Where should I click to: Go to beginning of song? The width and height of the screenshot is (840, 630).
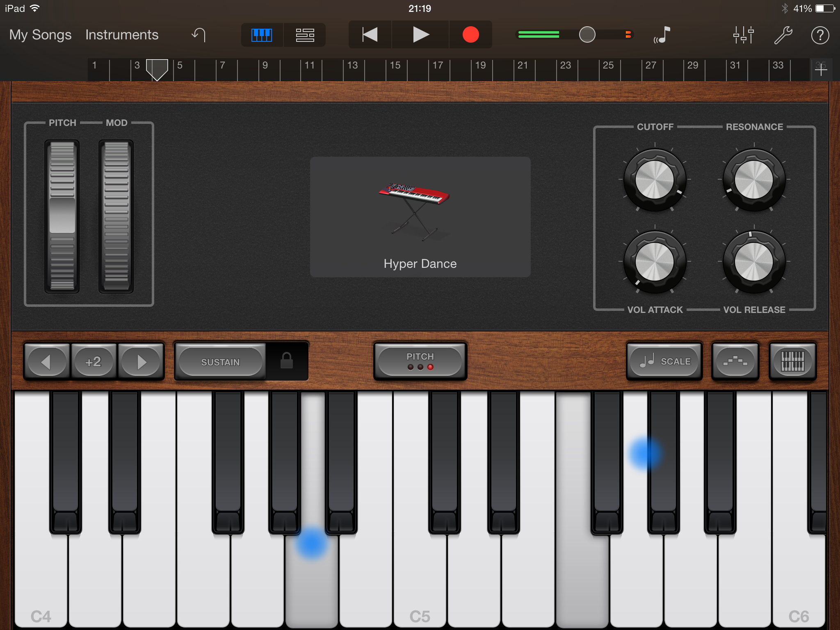pyautogui.click(x=370, y=35)
